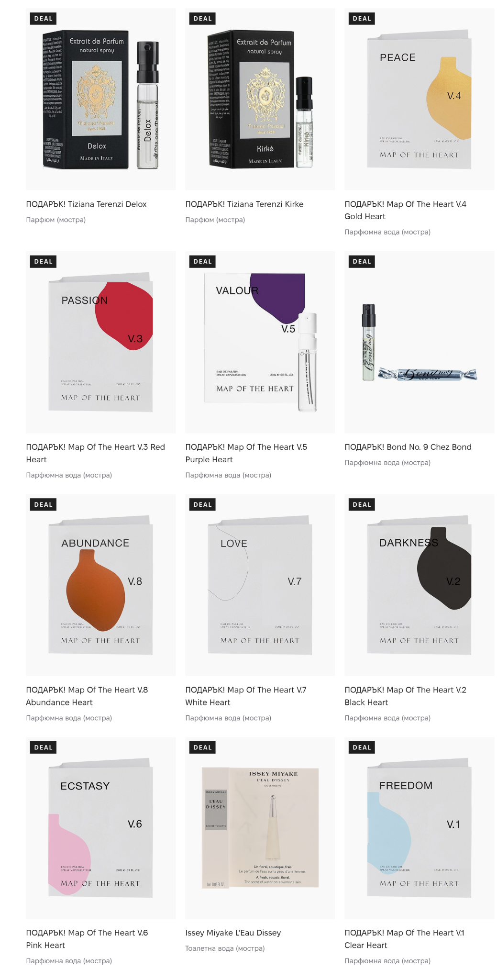Open Tiziana Terenzi Kirke sample image

pyautogui.click(x=260, y=100)
